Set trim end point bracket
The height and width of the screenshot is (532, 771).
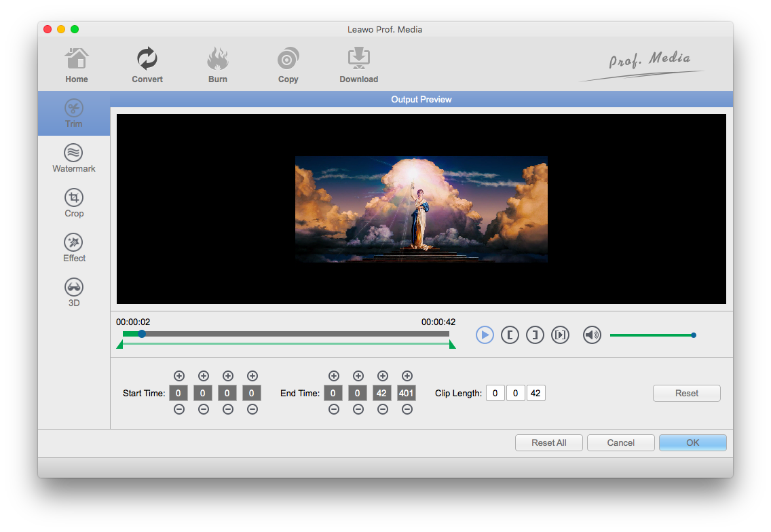click(535, 335)
